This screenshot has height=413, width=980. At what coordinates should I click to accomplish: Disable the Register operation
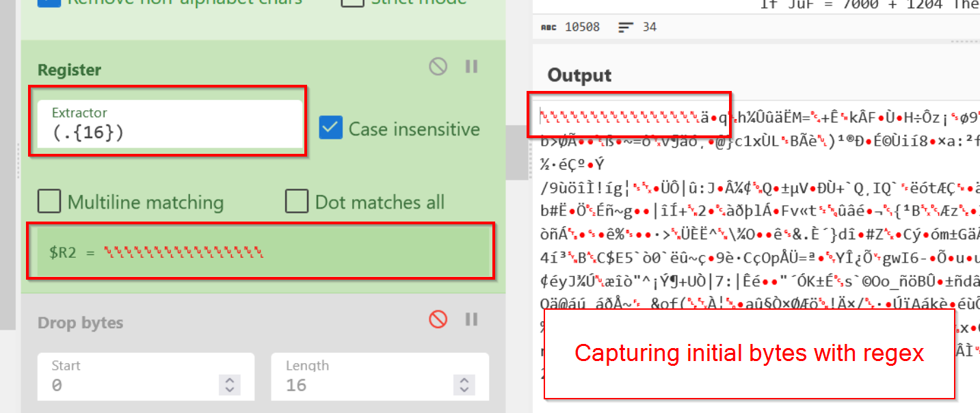[438, 66]
